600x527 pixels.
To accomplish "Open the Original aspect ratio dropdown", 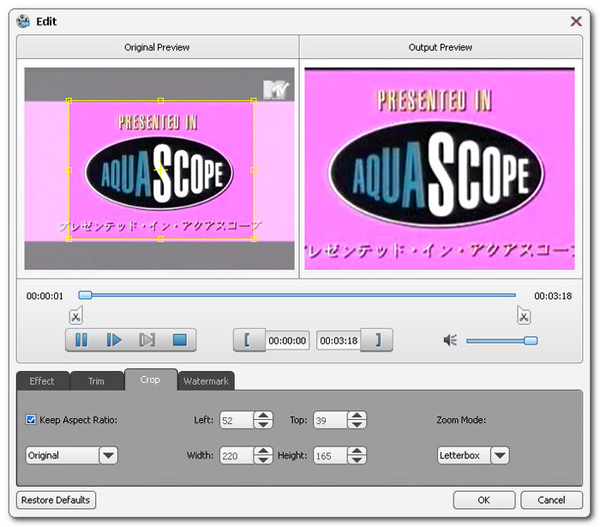I will [x=108, y=455].
